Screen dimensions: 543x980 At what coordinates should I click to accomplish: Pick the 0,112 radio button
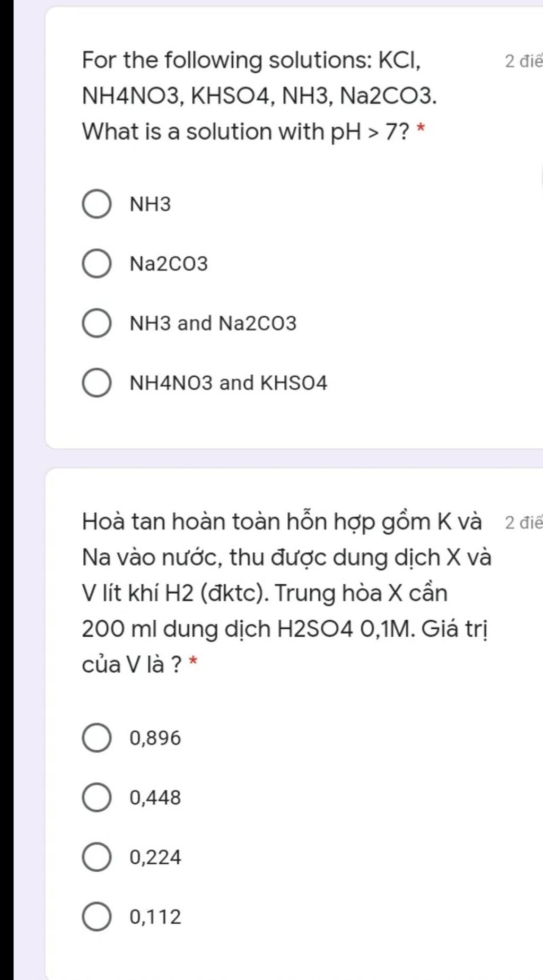coord(97,917)
